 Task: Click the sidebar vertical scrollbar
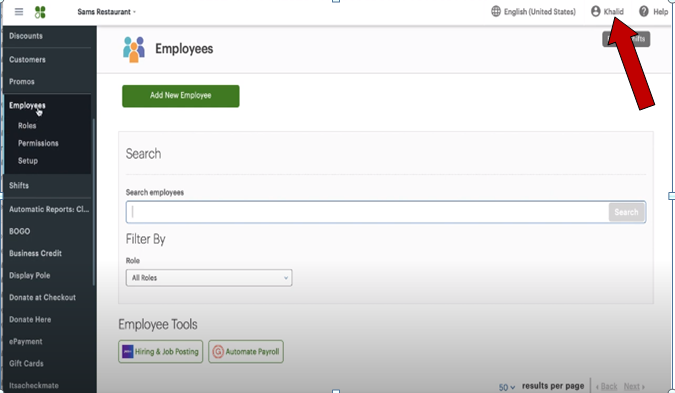tap(93, 201)
